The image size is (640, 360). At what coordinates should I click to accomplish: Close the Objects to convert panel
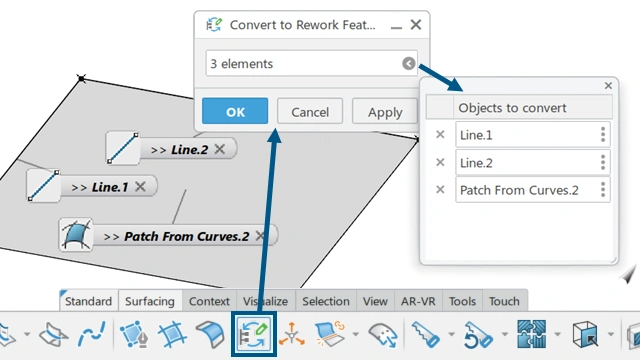tap(608, 85)
